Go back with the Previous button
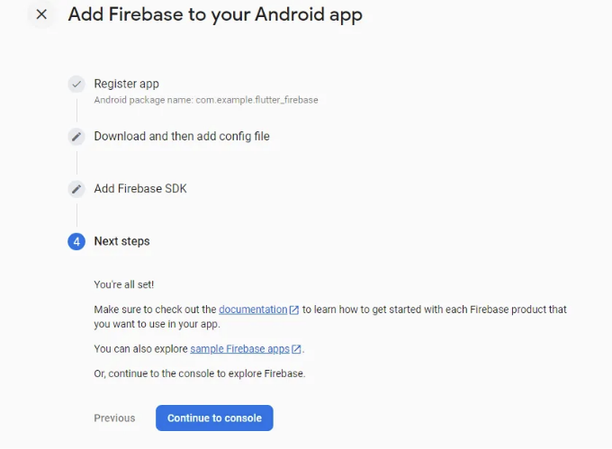Screen dimensions: 612x449 tap(114, 418)
